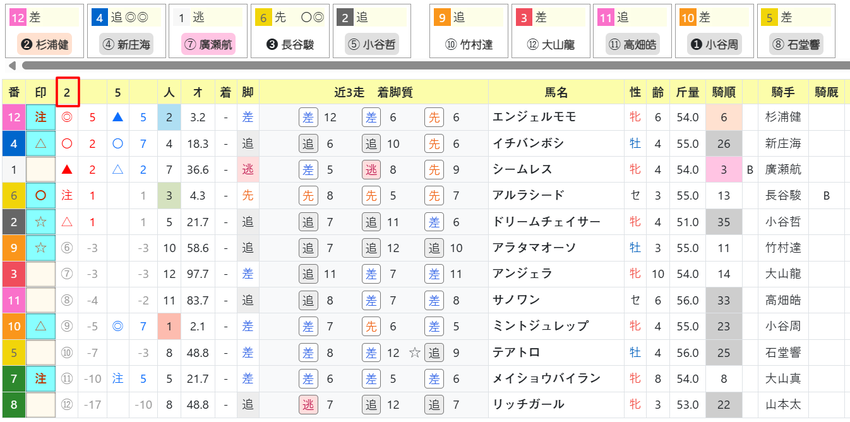
Task: Click the odds value 97.7 for アンジェラ
Action: point(198,274)
